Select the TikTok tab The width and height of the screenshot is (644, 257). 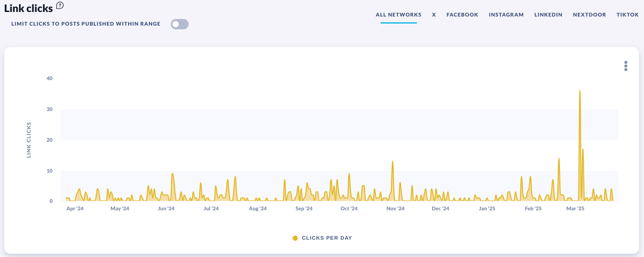[x=627, y=15]
